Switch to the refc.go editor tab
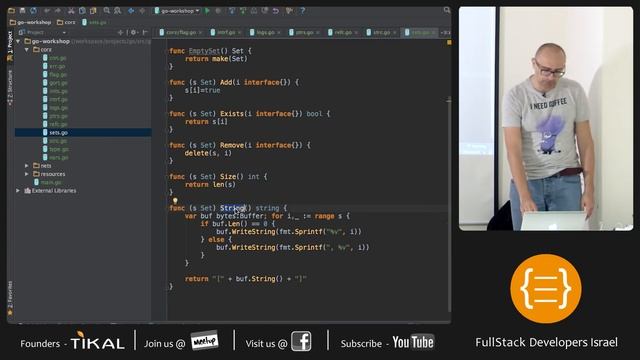 point(343,32)
